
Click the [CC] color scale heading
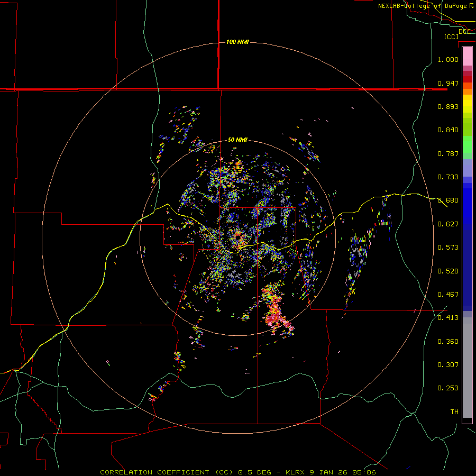(x=452, y=36)
